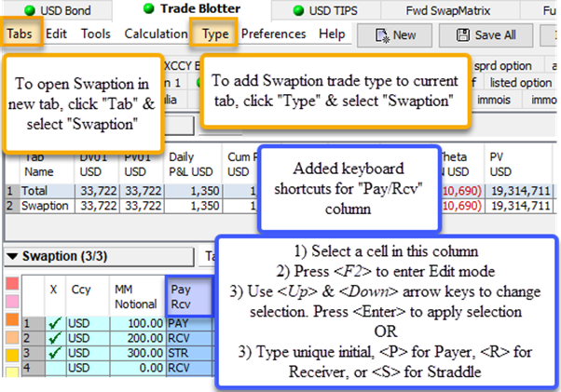Screen dimensions: 561x392
Task: Open the Type menu
Action: point(215,34)
